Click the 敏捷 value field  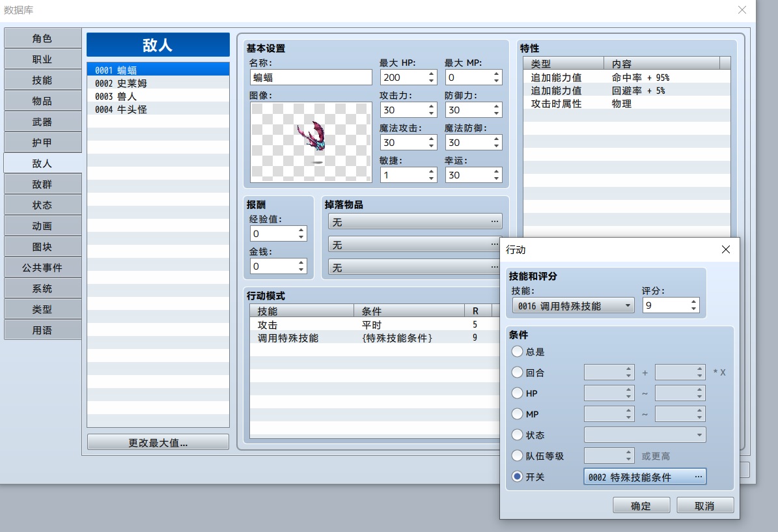(404, 175)
